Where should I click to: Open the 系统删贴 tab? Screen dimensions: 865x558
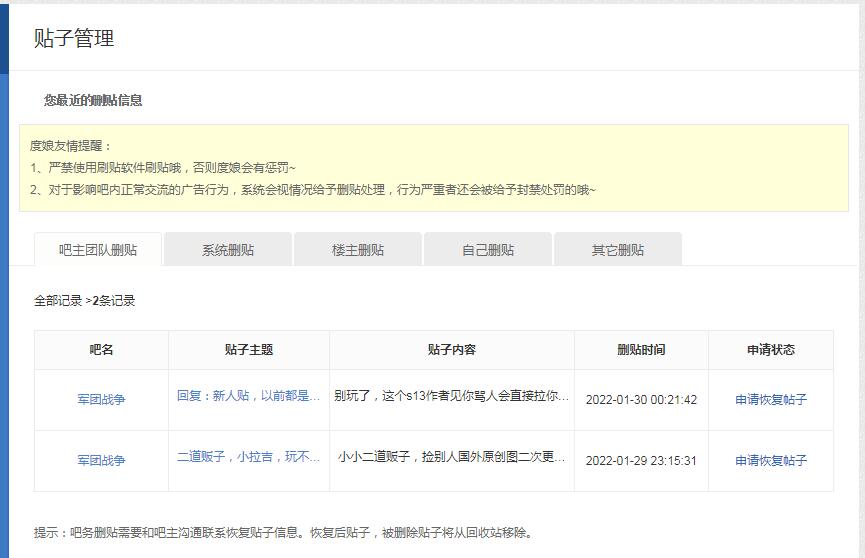228,250
